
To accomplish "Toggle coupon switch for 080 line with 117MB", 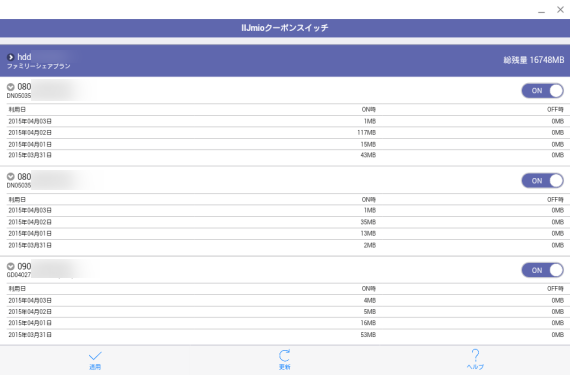I will pos(542,91).
